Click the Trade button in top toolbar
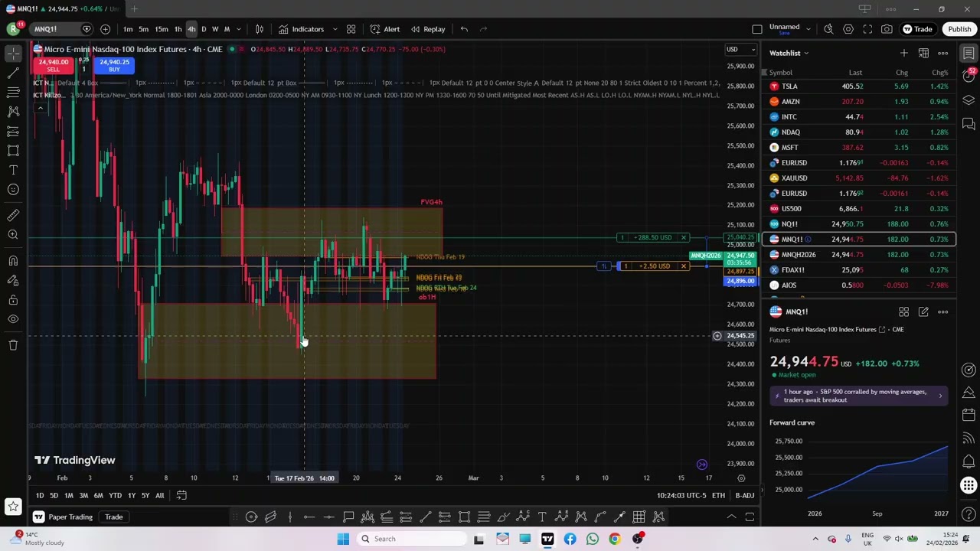 click(x=917, y=29)
